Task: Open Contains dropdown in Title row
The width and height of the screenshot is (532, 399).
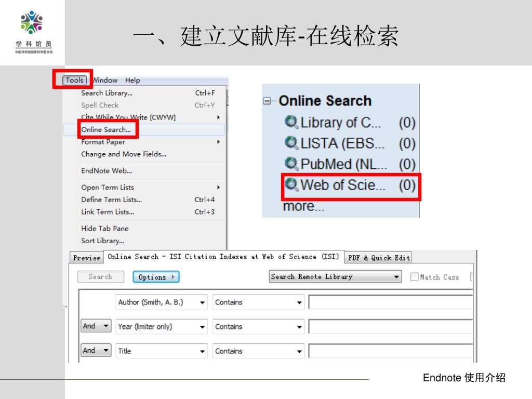Action: click(x=258, y=351)
